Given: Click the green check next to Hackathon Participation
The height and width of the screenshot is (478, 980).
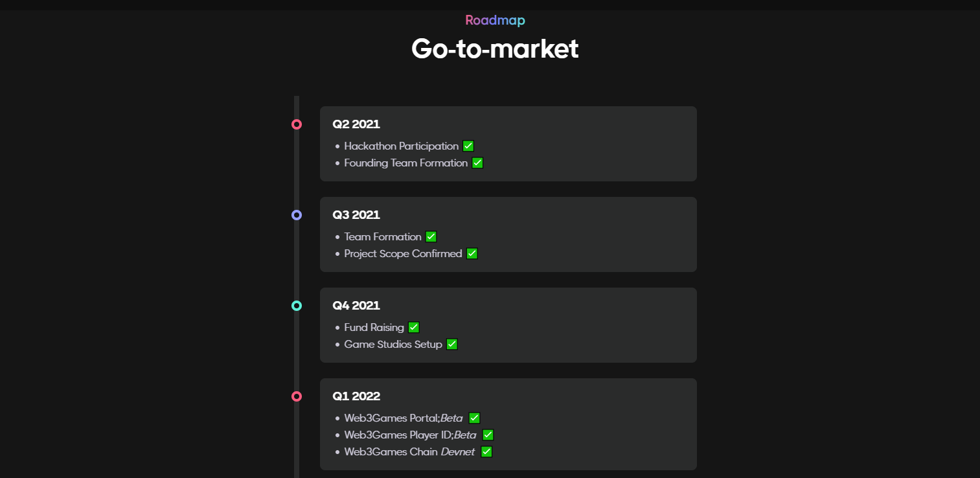Looking at the screenshot, I should pyautogui.click(x=468, y=146).
